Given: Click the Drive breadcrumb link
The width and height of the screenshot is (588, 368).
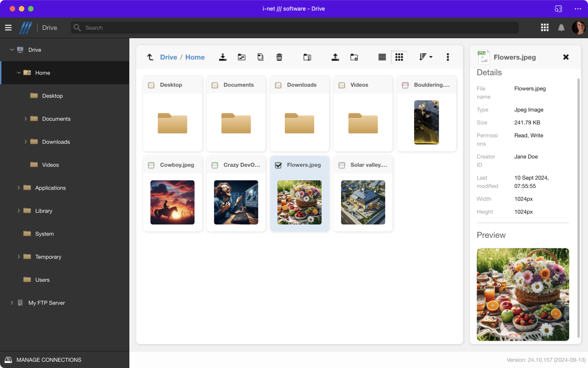Looking at the screenshot, I should pos(168,57).
